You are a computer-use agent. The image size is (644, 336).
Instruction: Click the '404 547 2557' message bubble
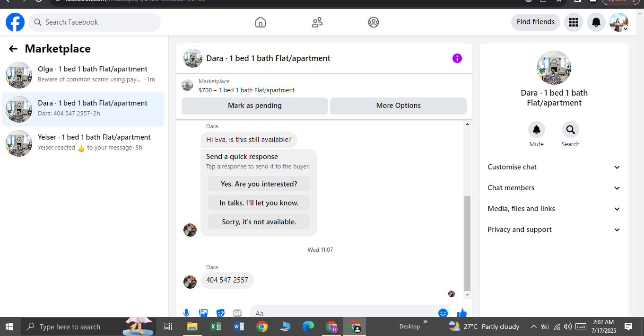(x=227, y=280)
